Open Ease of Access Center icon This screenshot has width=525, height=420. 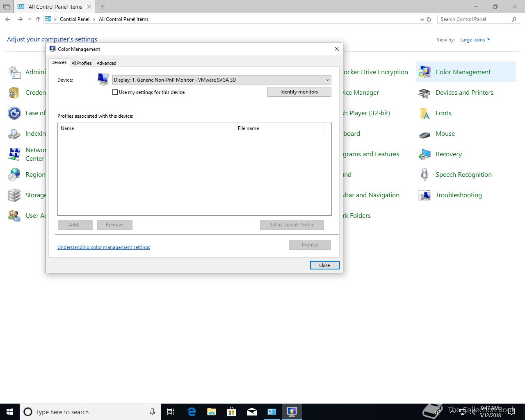14,113
